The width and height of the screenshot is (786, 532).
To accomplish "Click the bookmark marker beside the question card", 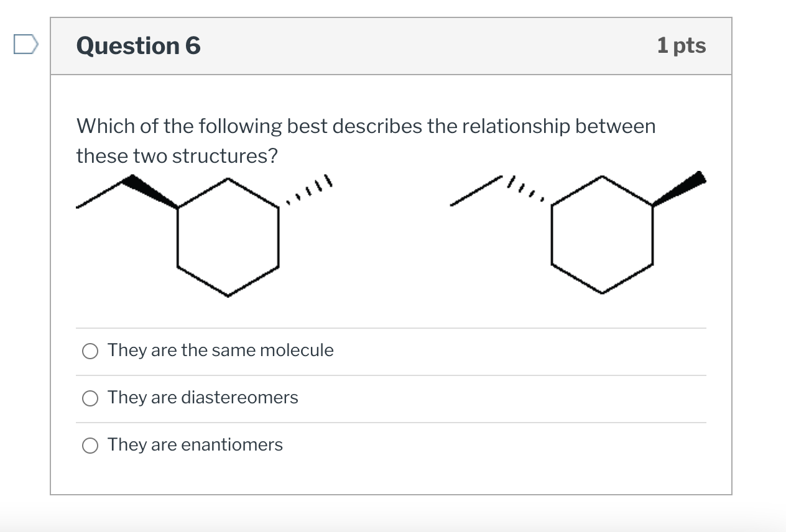I will pos(26,45).
